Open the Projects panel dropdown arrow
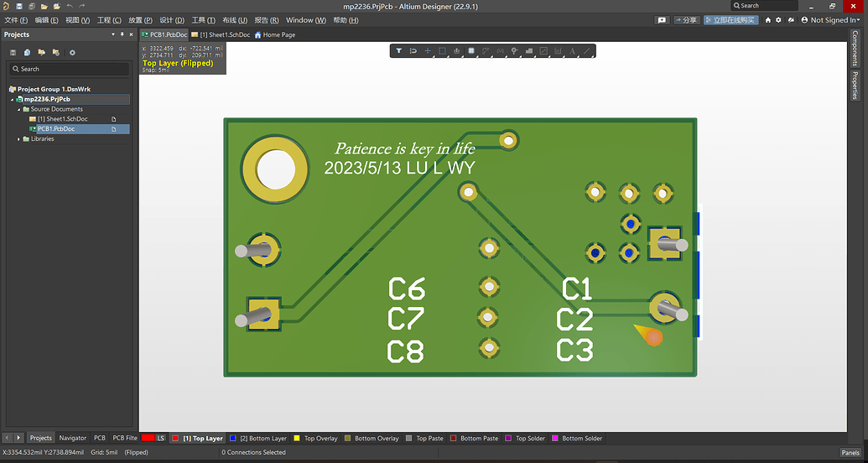868x463 pixels. coord(113,34)
